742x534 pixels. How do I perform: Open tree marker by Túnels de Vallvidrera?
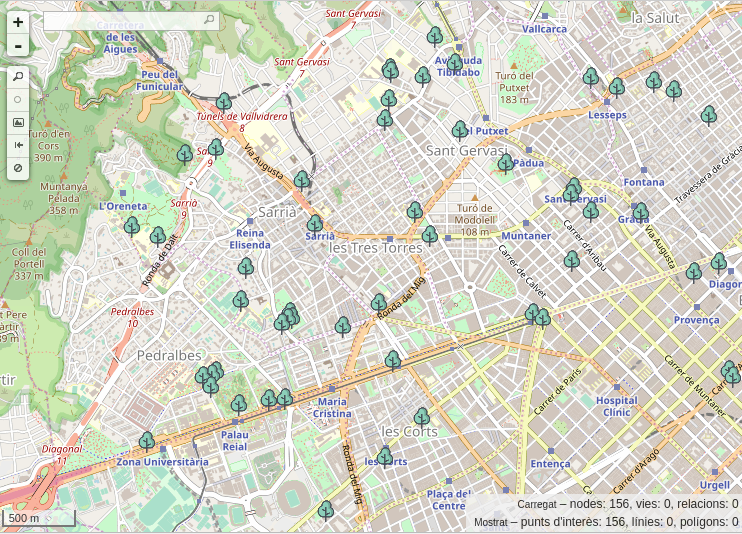[224, 102]
